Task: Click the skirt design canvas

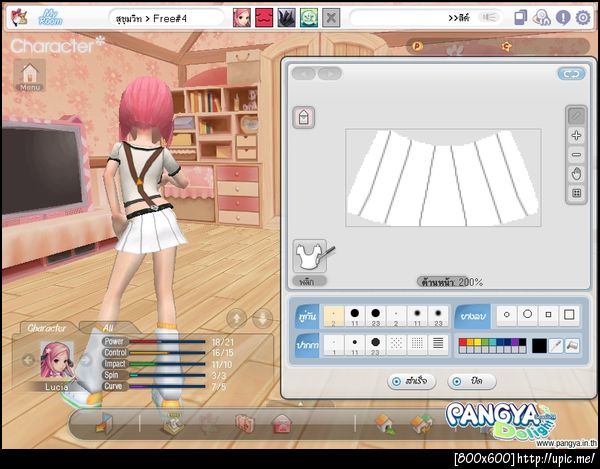Action: click(x=443, y=178)
